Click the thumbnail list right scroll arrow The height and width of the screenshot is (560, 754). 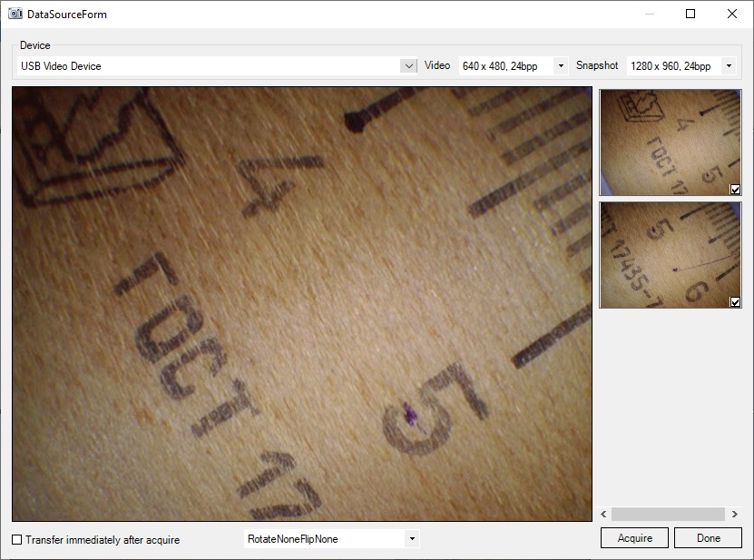[x=735, y=515]
